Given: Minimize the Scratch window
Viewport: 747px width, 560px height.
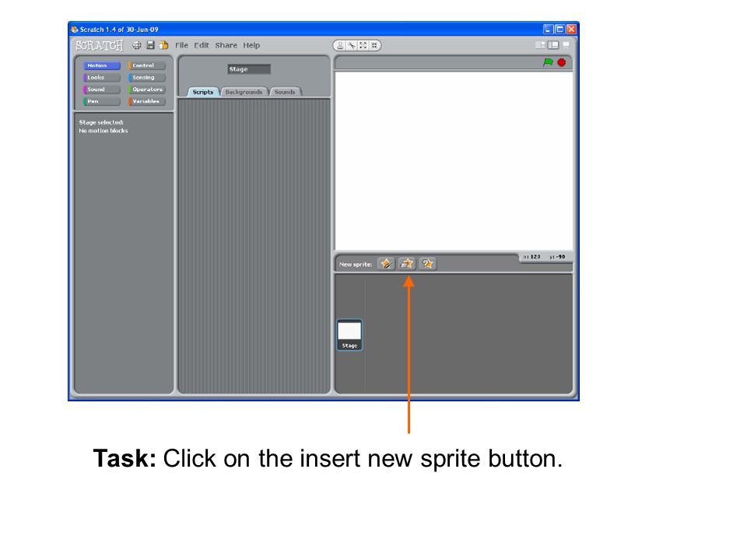Looking at the screenshot, I should pos(549,30).
